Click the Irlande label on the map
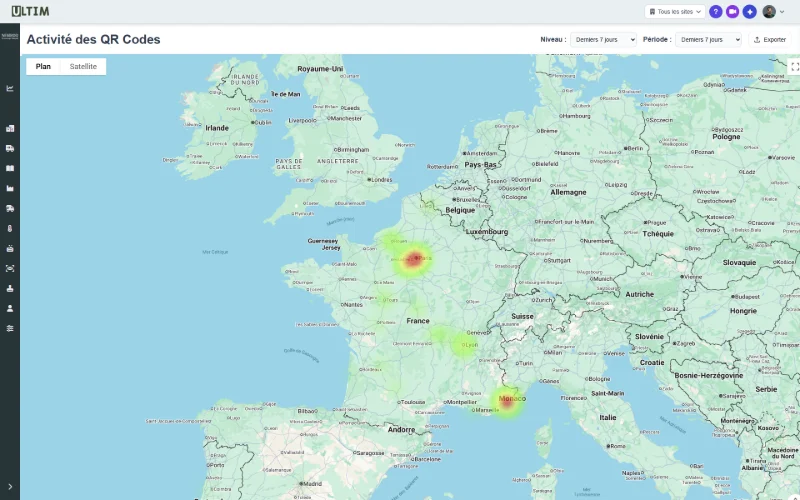Screen dimensions: 800x500 click(217, 128)
